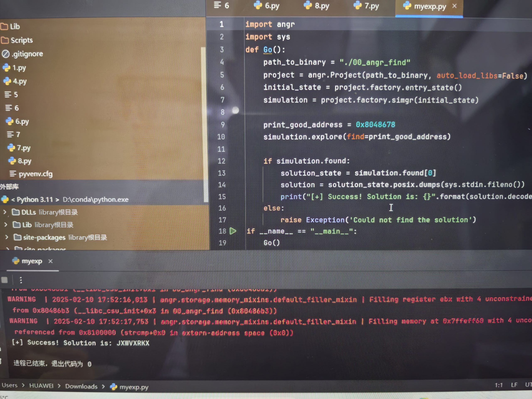Stop the running process

5,280
